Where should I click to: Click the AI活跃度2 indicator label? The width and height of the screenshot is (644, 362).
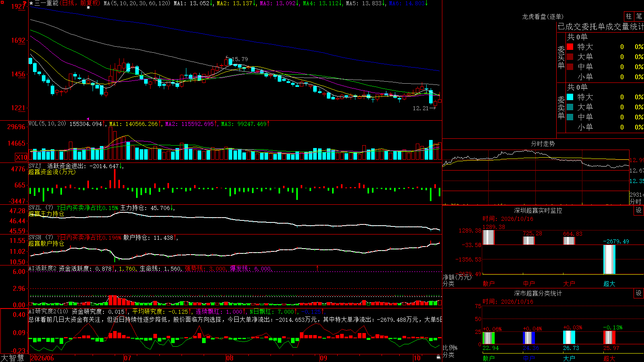tap(43, 268)
